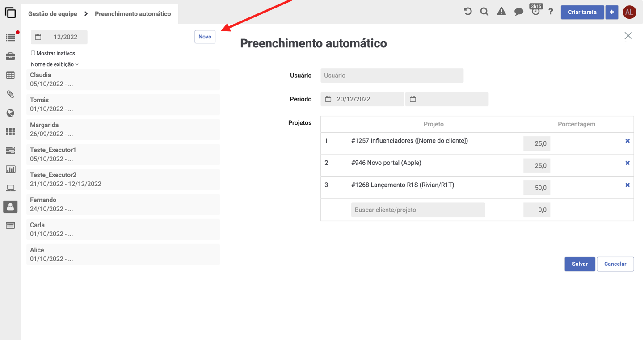The image size is (644, 340).
Task: Remove project #946 Novo portal with X icon
Action: [x=627, y=163]
